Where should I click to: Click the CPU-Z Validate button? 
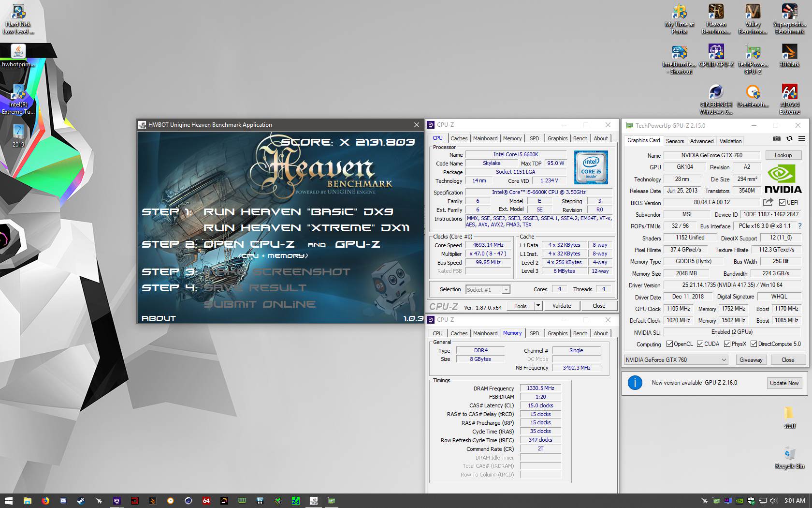tap(562, 306)
